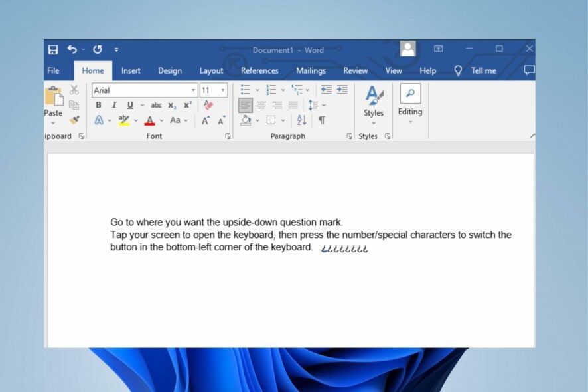
Task: Expand highlight color options arrow
Action: point(136,120)
